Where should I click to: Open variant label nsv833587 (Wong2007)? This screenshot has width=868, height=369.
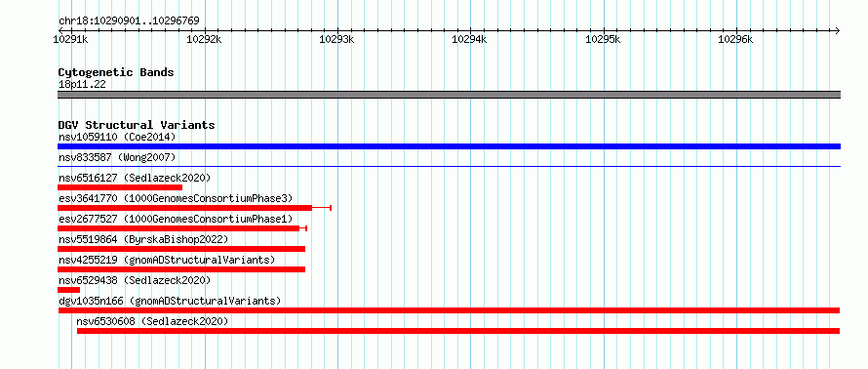point(117,157)
